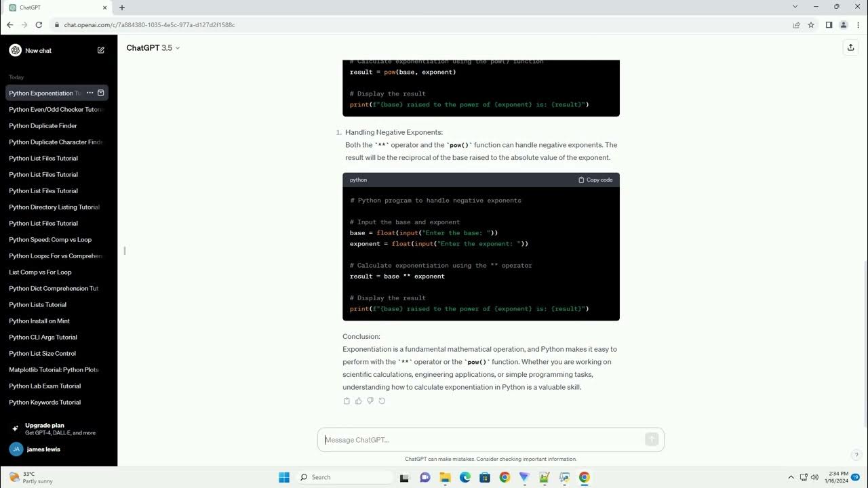Screen dimensions: 868x488
Task: Expand the ChatGPT 3.5 model dropdown
Action: [153, 47]
